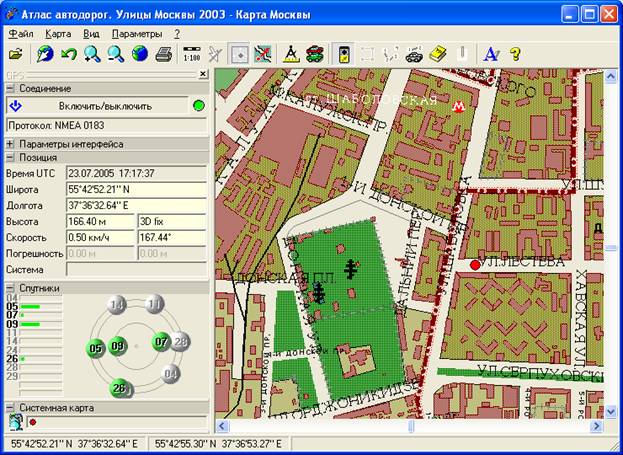Click the globe icon in toolbar

(x=140, y=55)
